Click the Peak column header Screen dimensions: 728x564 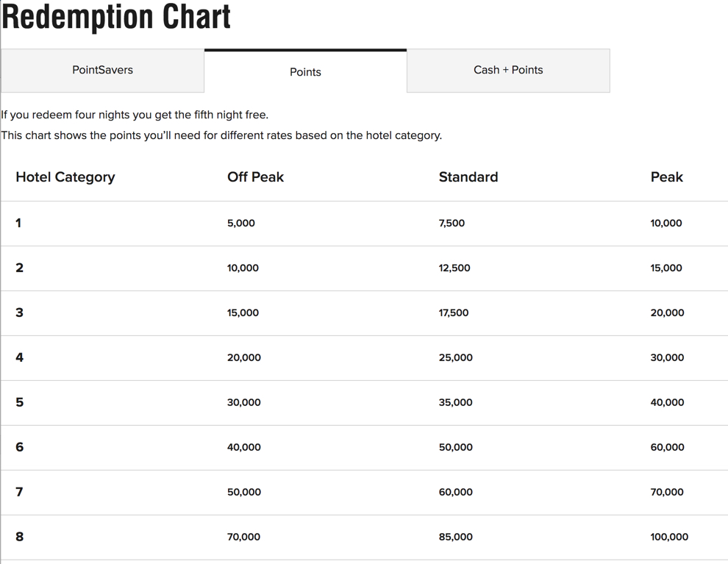(667, 177)
